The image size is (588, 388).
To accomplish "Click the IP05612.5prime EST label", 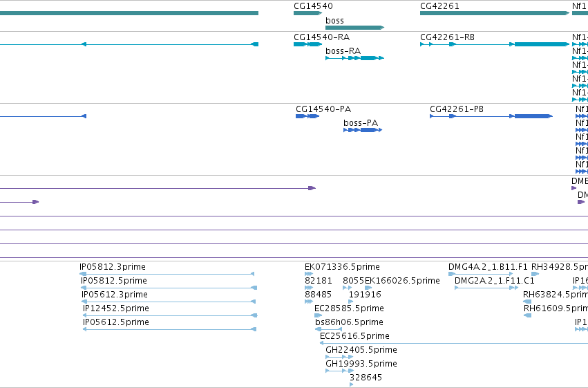I will click(116, 322).
